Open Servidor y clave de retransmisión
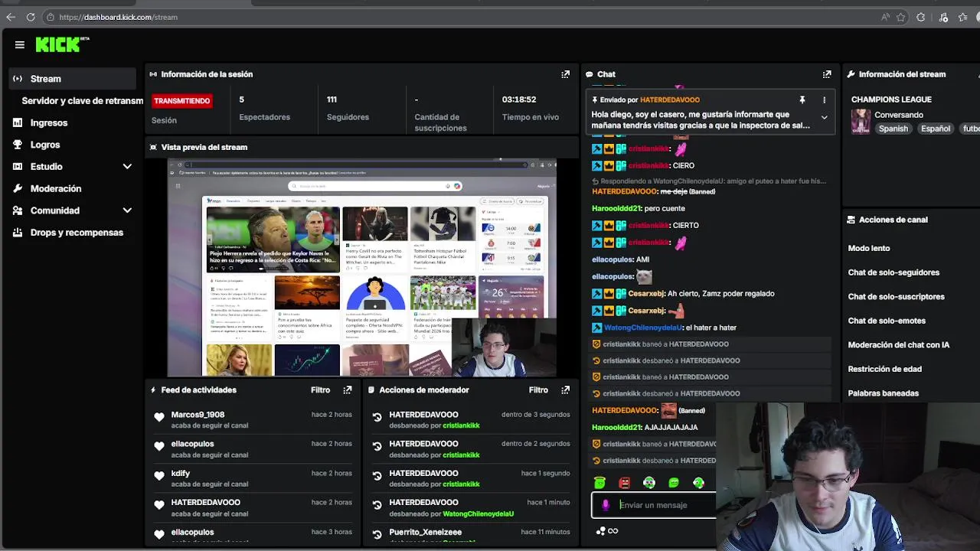980x551 pixels. (x=83, y=101)
